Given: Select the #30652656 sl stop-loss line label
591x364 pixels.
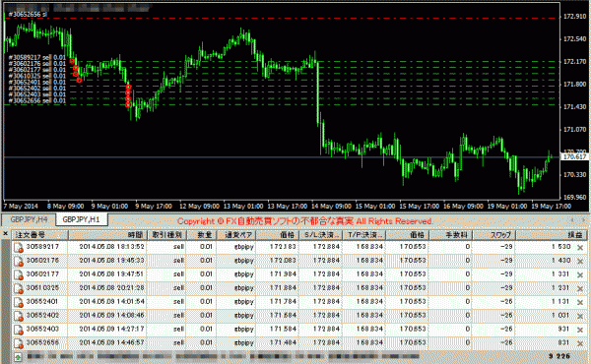Looking at the screenshot, I should click(x=28, y=15).
